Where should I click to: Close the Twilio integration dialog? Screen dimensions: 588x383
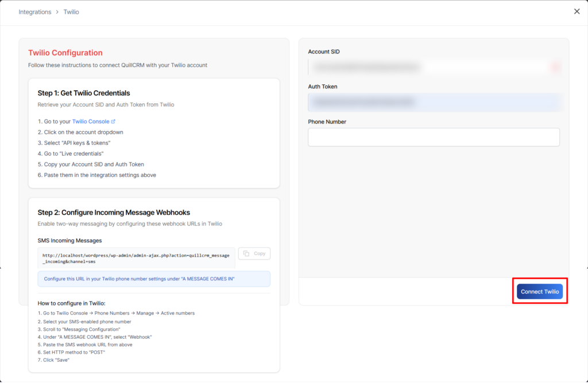point(577,11)
